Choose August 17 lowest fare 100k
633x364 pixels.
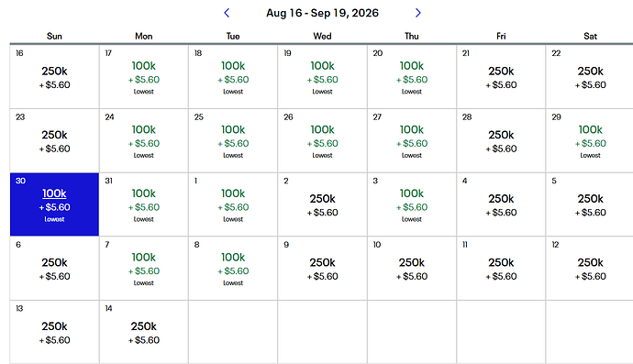144,77
